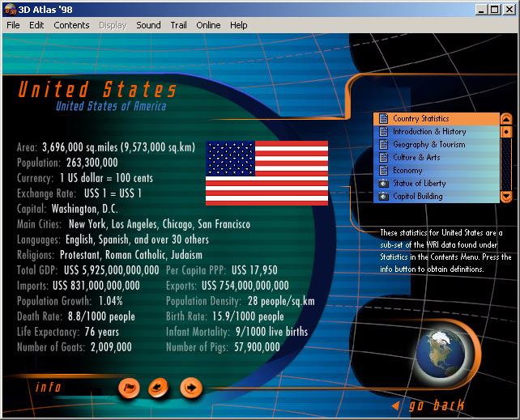
Task: Click the Number of Goats value 2,009,000
Action: pyautogui.click(x=111, y=347)
